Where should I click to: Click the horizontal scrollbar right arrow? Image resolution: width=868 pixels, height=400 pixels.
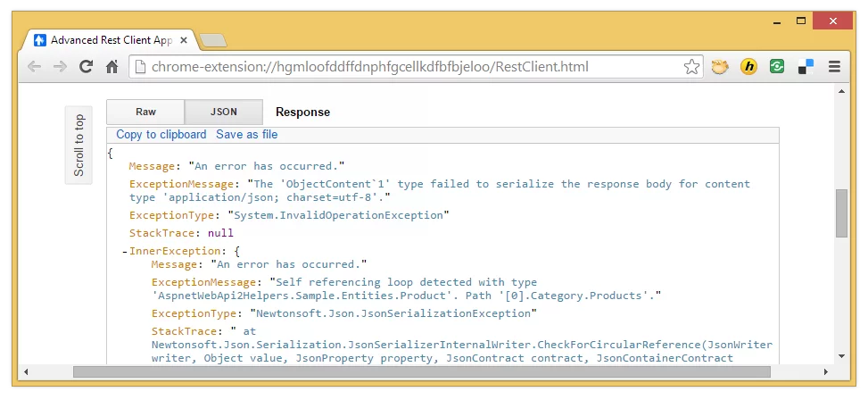click(826, 371)
